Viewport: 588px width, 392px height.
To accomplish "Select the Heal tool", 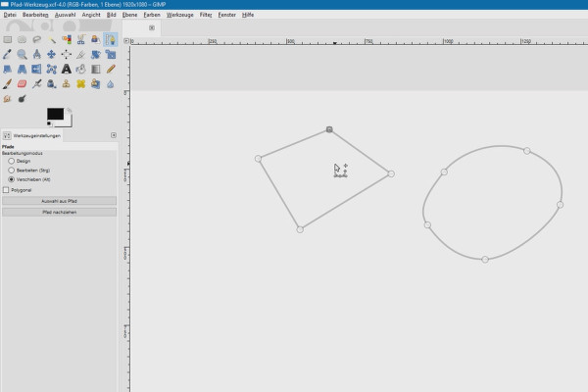I will coord(81,84).
